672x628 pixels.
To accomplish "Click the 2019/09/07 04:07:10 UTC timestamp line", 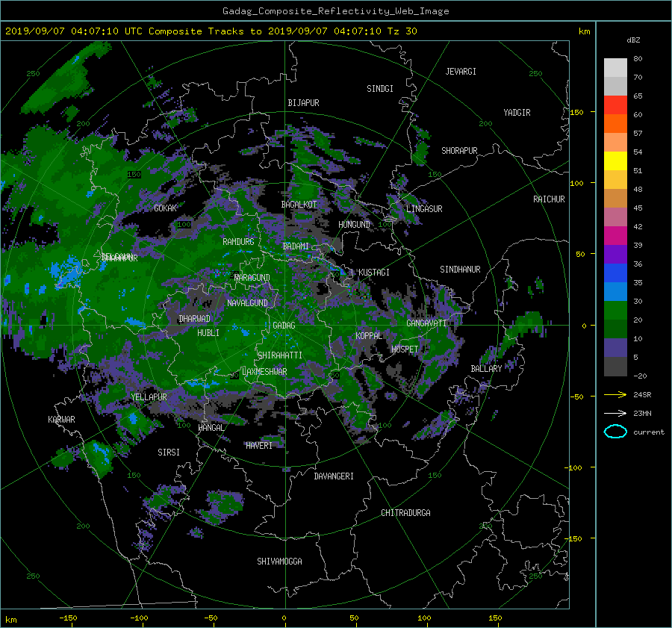I will 211,31.
